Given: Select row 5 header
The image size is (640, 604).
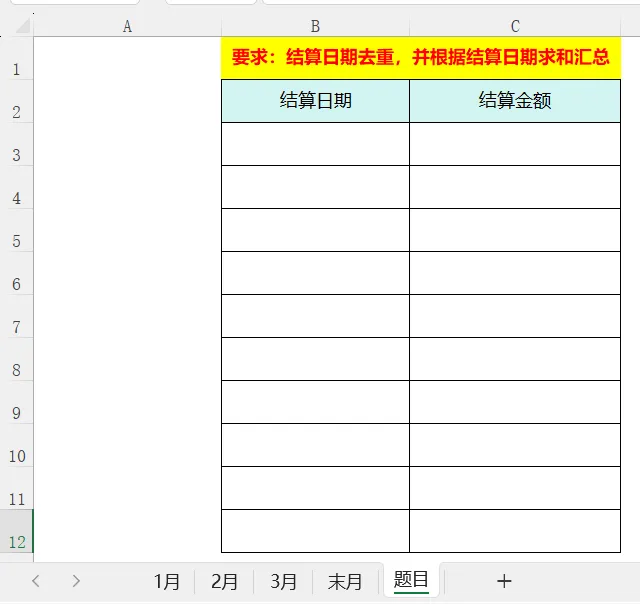Looking at the screenshot, I should tap(16, 230).
